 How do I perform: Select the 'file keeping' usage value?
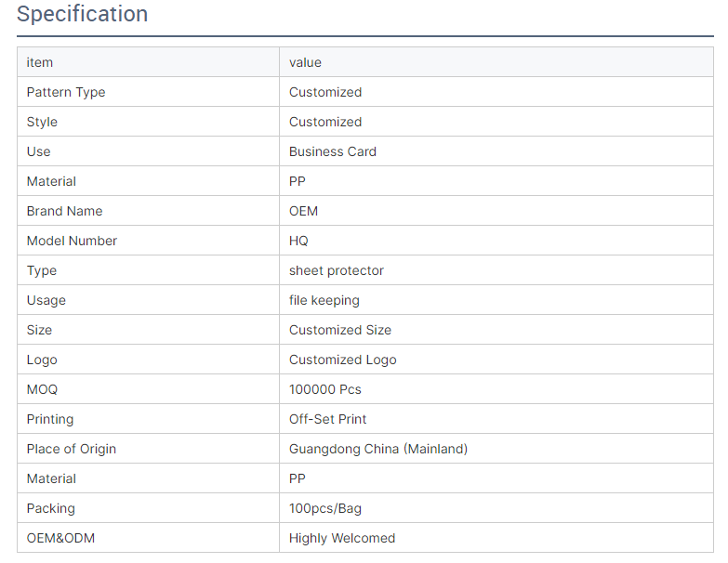[324, 300]
